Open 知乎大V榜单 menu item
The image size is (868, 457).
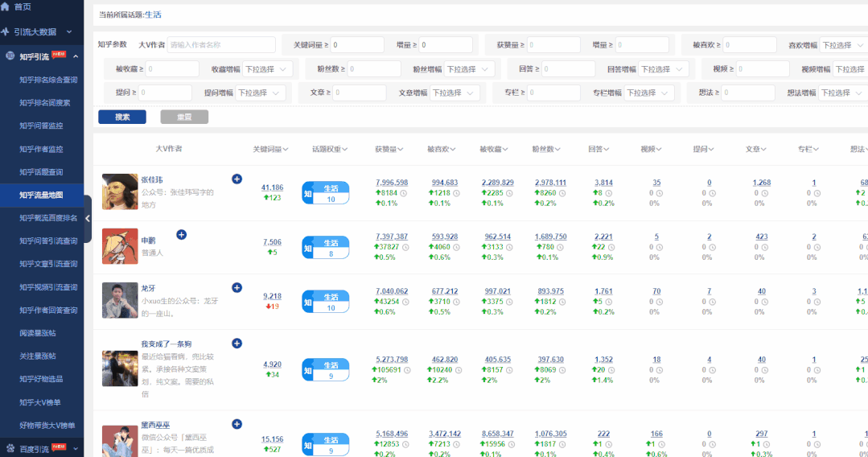coord(40,402)
